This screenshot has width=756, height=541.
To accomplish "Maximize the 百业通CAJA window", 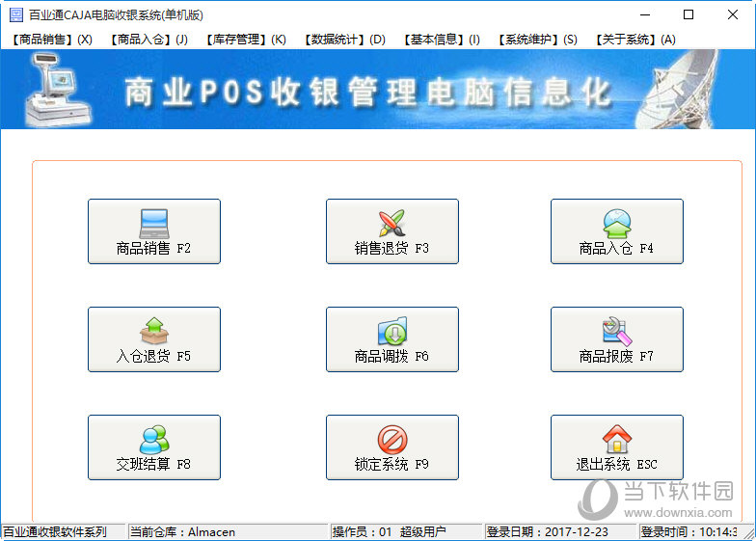I will (x=688, y=15).
